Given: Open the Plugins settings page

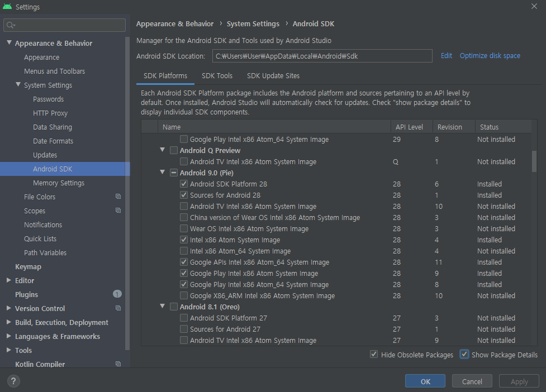Looking at the screenshot, I should pos(26,295).
